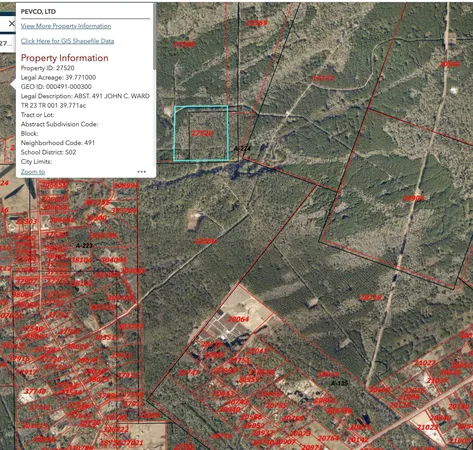473x450 pixels.
Task: Click the Zoom to link
Action: (33, 172)
